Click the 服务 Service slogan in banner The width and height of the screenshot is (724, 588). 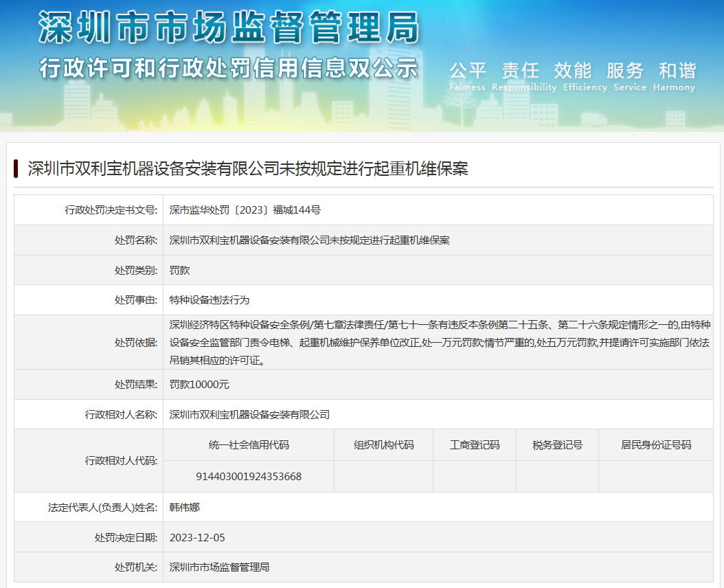(630, 77)
